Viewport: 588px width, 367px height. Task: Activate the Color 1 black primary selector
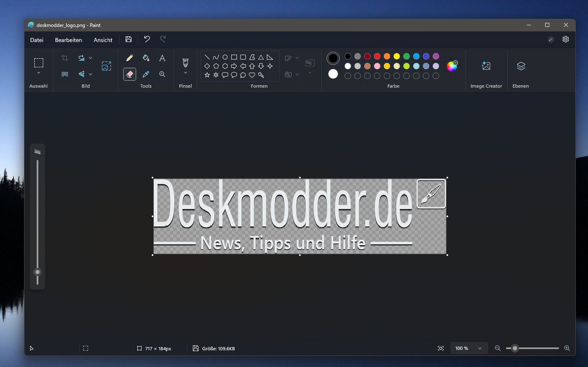pyautogui.click(x=333, y=58)
